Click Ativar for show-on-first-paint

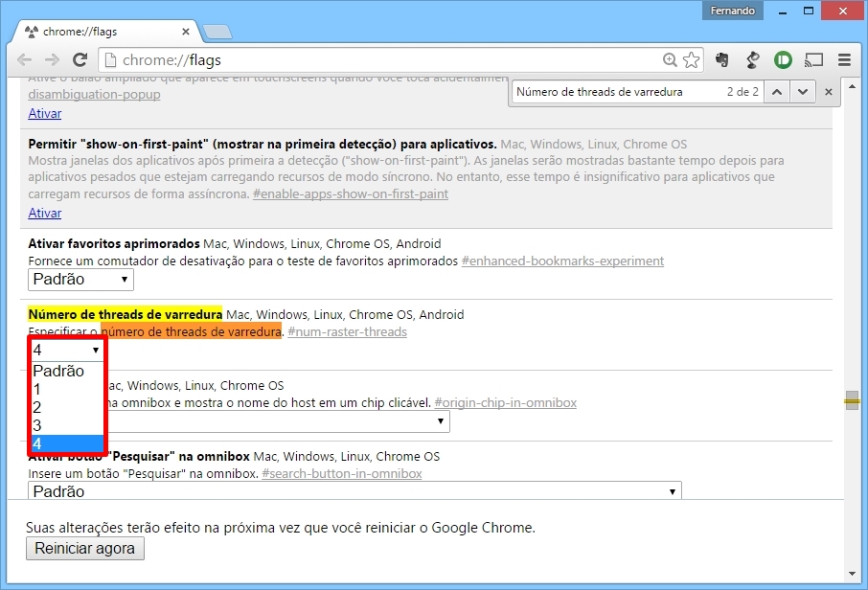click(x=45, y=213)
